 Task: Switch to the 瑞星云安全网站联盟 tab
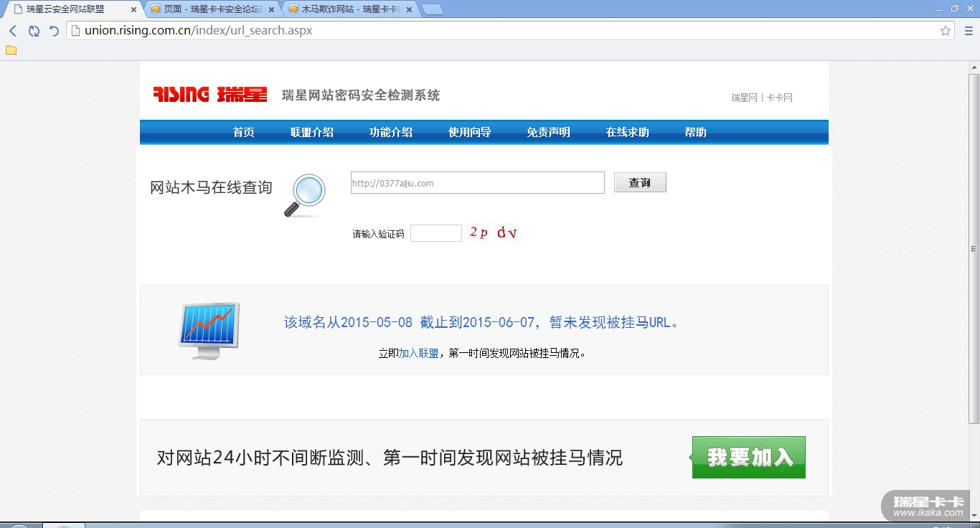coord(72,9)
